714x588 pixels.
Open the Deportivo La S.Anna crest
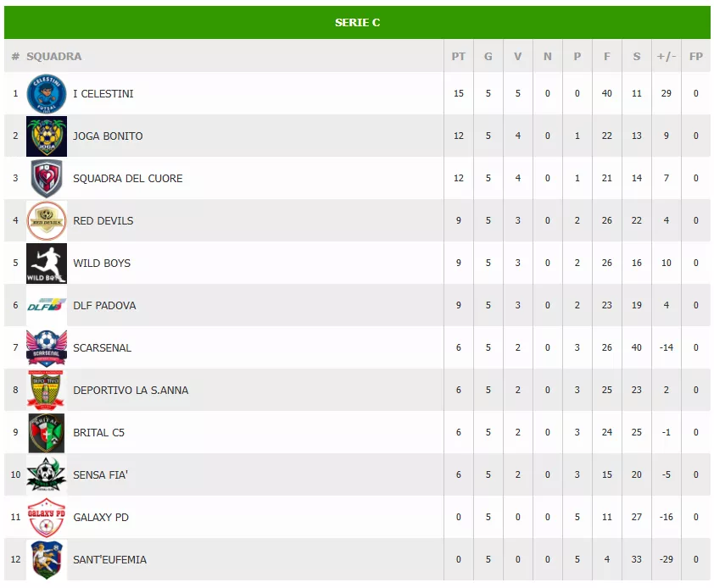[x=47, y=390]
